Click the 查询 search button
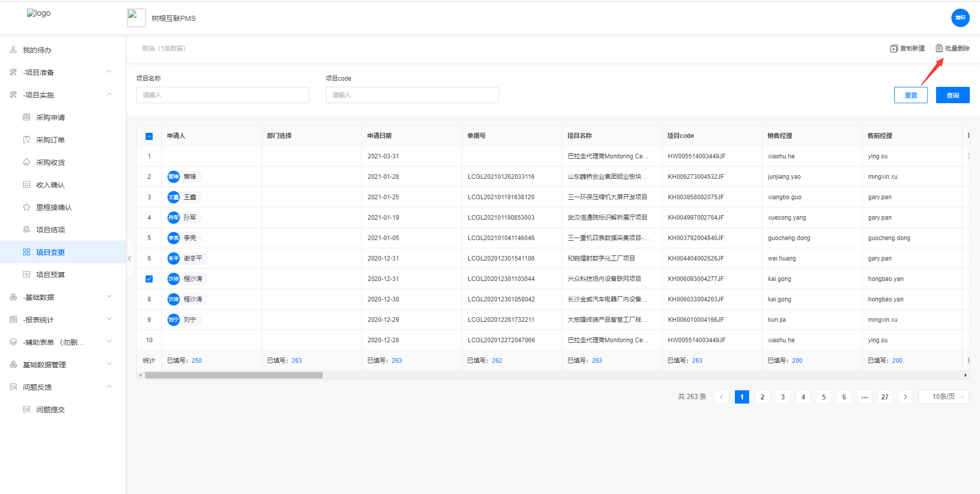The height and width of the screenshot is (494, 980). (x=953, y=95)
